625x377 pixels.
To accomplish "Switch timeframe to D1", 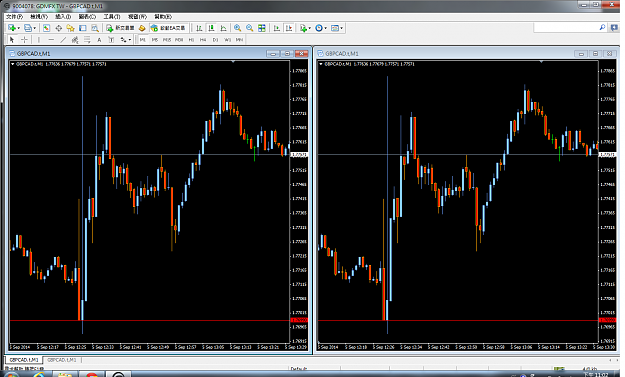I will [x=216, y=39].
